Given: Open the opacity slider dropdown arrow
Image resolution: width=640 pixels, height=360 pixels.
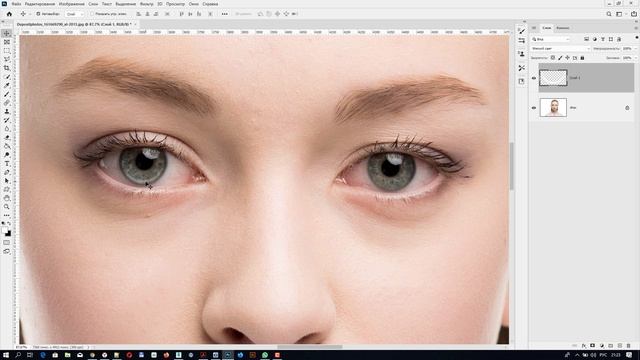Looking at the screenshot, I should point(636,49).
